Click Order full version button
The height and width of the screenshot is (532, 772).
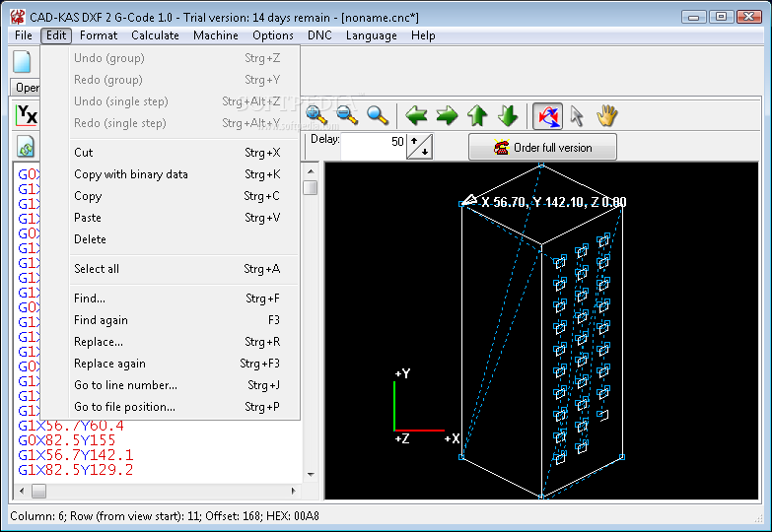point(542,147)
